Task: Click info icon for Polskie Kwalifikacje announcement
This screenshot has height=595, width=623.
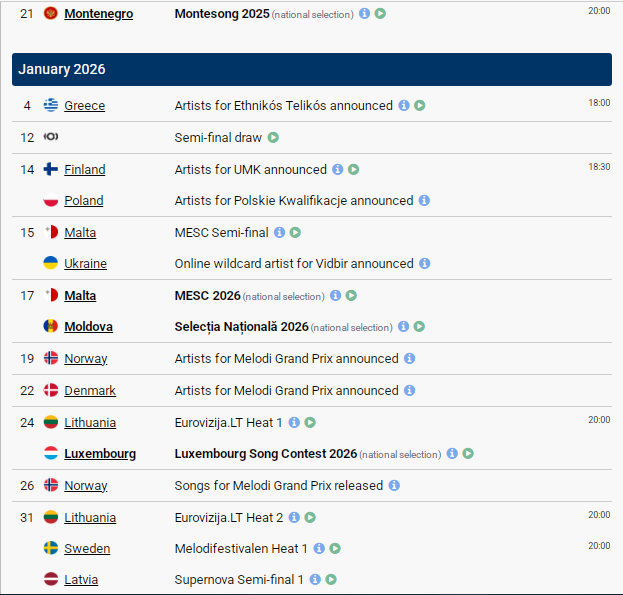Action: click(424, 201)
